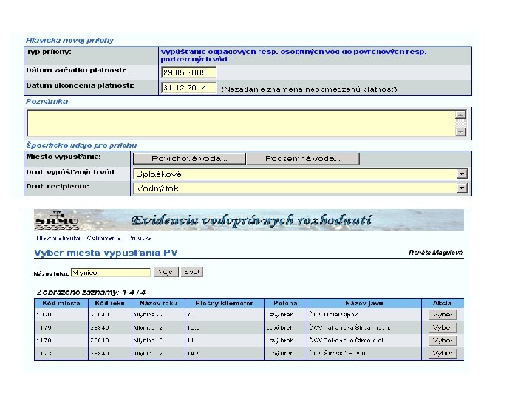This screenshot has height=399, width=532.
Task: Open the Odhlásenie link
Action: tap(103, 238)
